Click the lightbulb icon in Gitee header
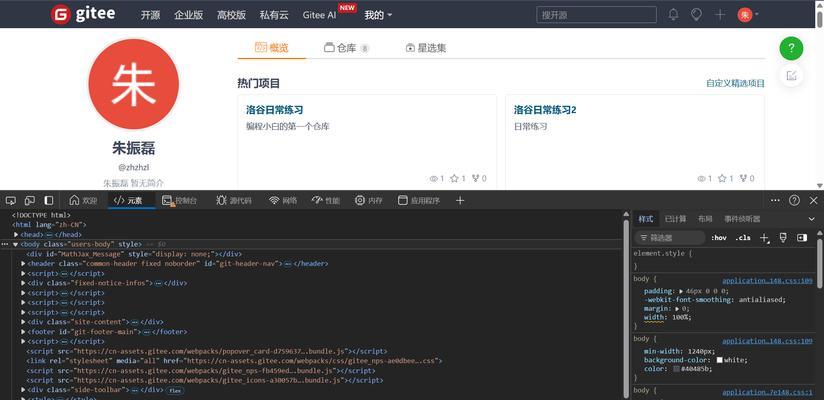The height and width of the screenshot is (400, 824). point(696,15)
